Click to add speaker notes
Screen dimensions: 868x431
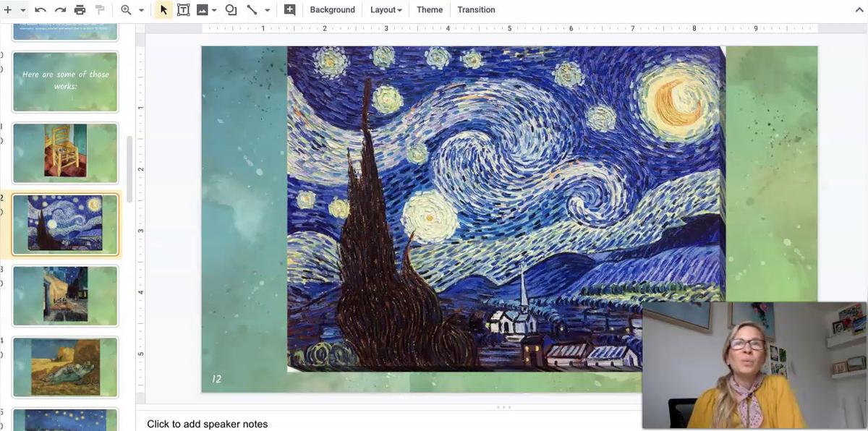(207, 424)
